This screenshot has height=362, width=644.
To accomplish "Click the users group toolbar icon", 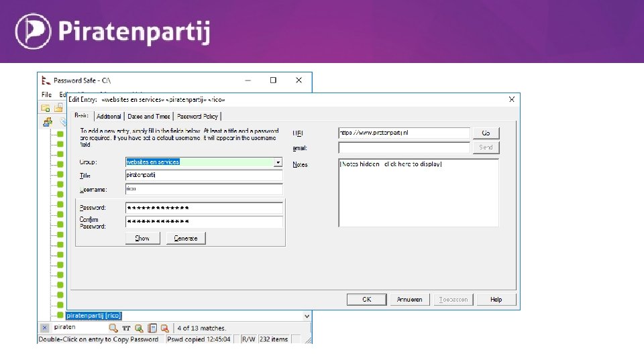I will (47, 122).
